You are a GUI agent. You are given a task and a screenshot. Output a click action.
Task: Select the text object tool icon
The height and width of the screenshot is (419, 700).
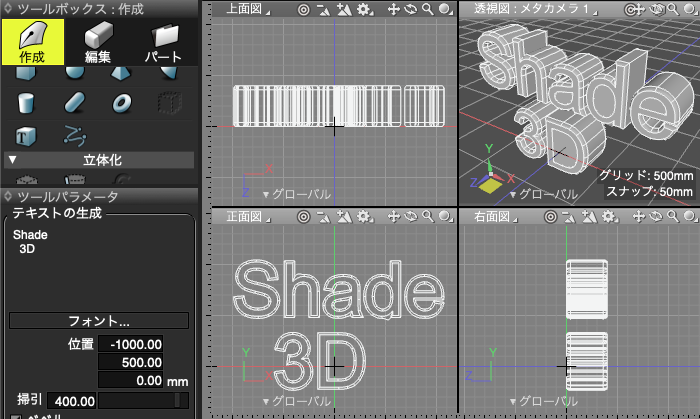pyautogui.click(x=26, y=134)
